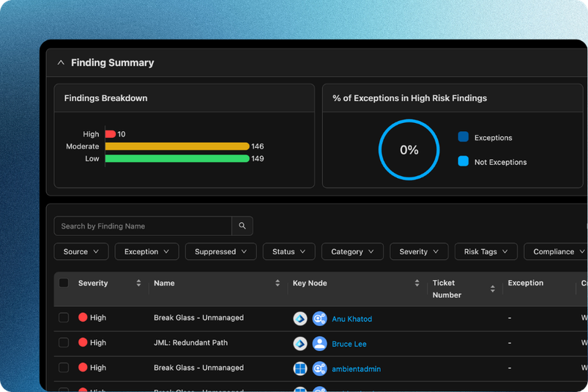Focus the Search by Finding Name field
This screenshot has height=392, width=588.
point(143,226)
